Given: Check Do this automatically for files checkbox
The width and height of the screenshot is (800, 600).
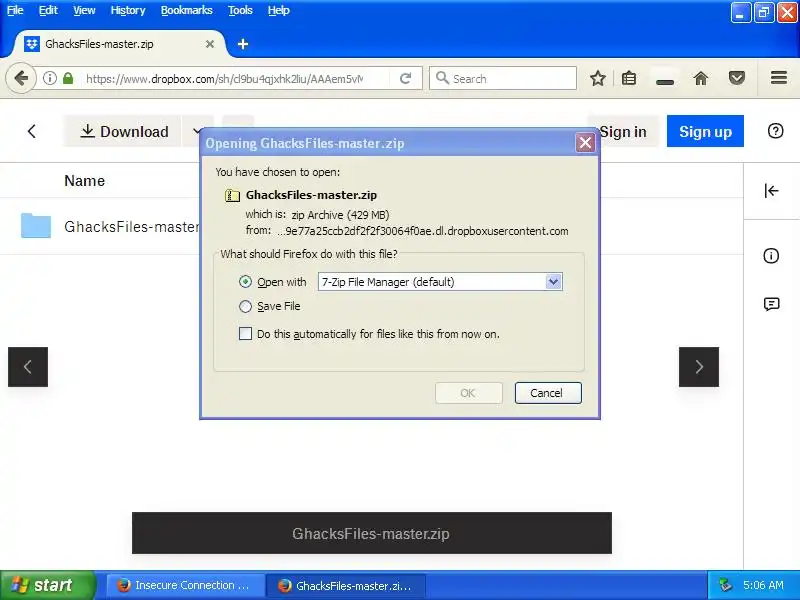Looking at the screenshot, I should click(245, 334).
